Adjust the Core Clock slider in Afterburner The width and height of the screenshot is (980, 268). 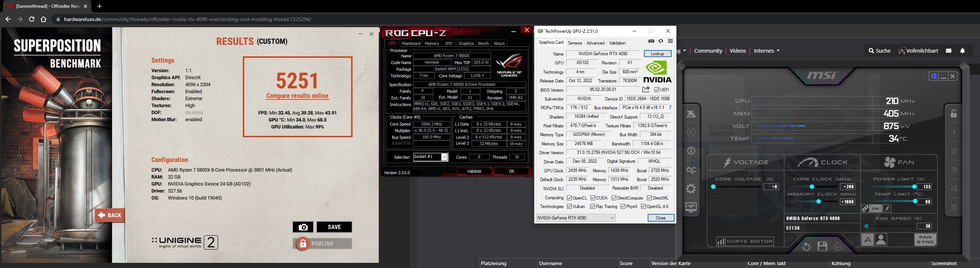812,187
